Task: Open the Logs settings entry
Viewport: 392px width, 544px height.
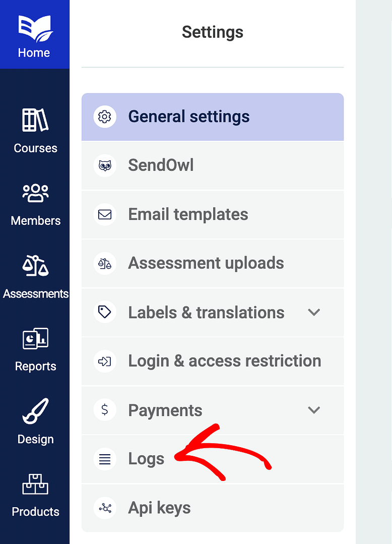Action: pos(146,459)
